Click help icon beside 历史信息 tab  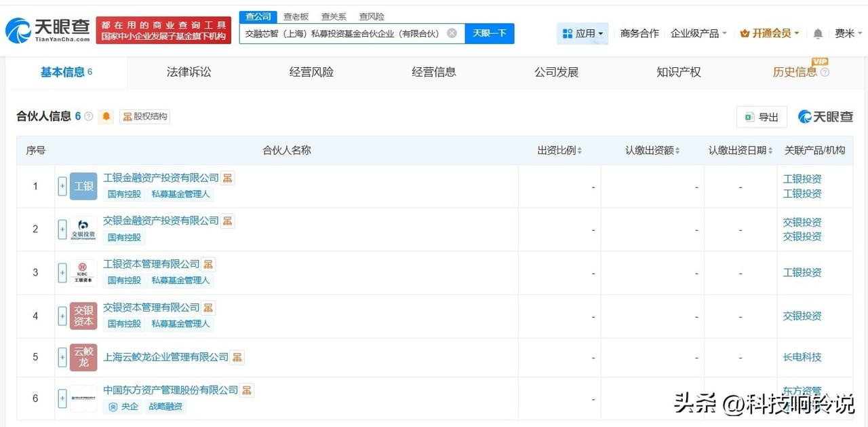click(825, 73)
